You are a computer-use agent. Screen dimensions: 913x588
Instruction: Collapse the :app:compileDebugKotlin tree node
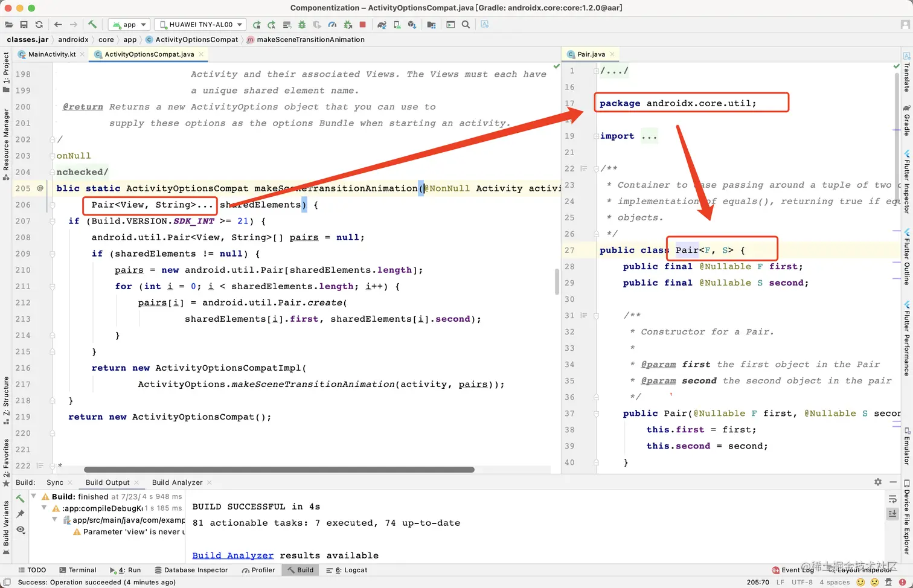[44, 508]
